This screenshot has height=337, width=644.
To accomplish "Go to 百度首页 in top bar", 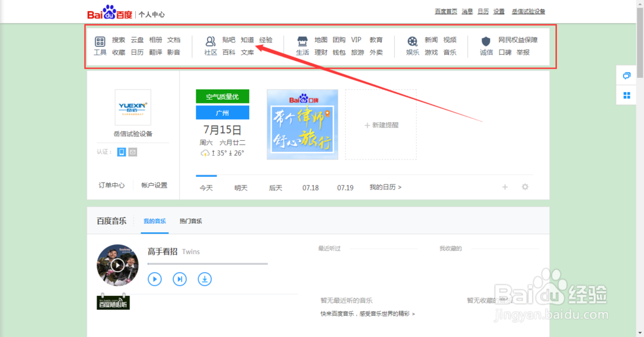I will tap(446, 12).
